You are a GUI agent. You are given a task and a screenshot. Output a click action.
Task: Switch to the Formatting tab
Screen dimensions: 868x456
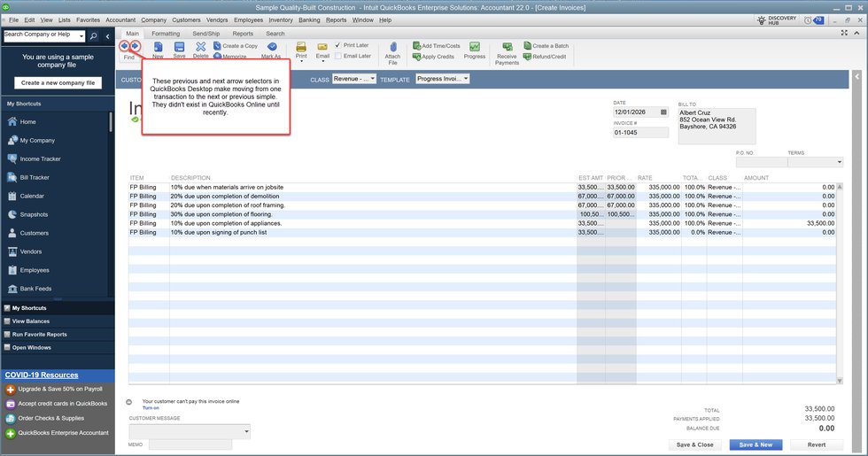(x=165, y=34)
